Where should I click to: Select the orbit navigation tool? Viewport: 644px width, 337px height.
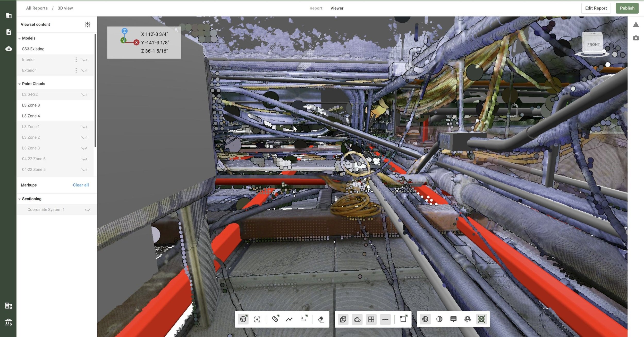coord(243,319)
